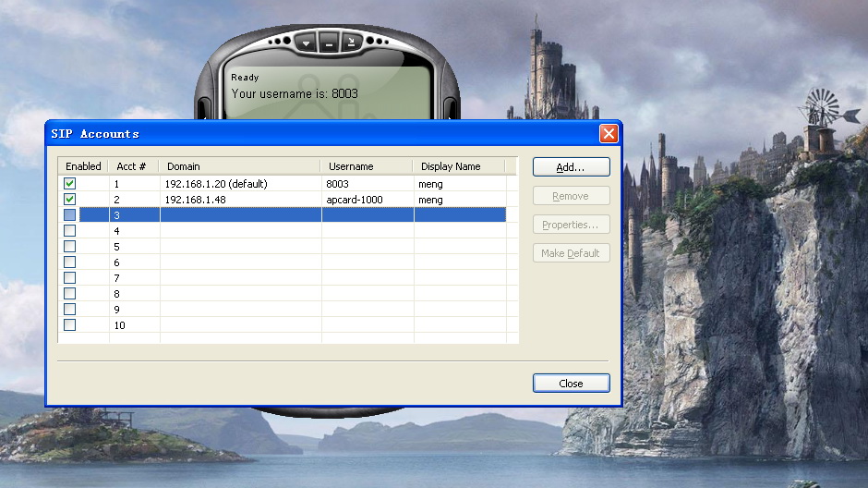The height and width of the screenshot is (488, 868).
Task: Click the Display Name column header
Action: 458,166
